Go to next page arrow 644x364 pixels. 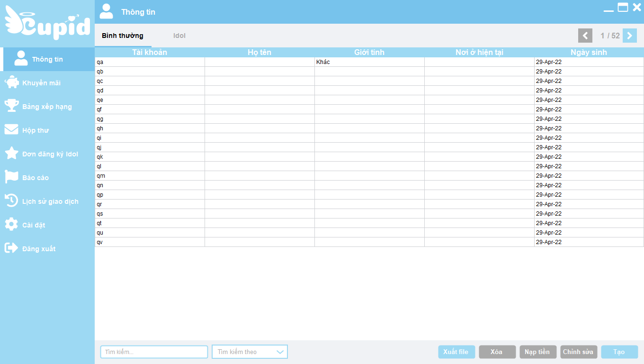tap(629, 36)
